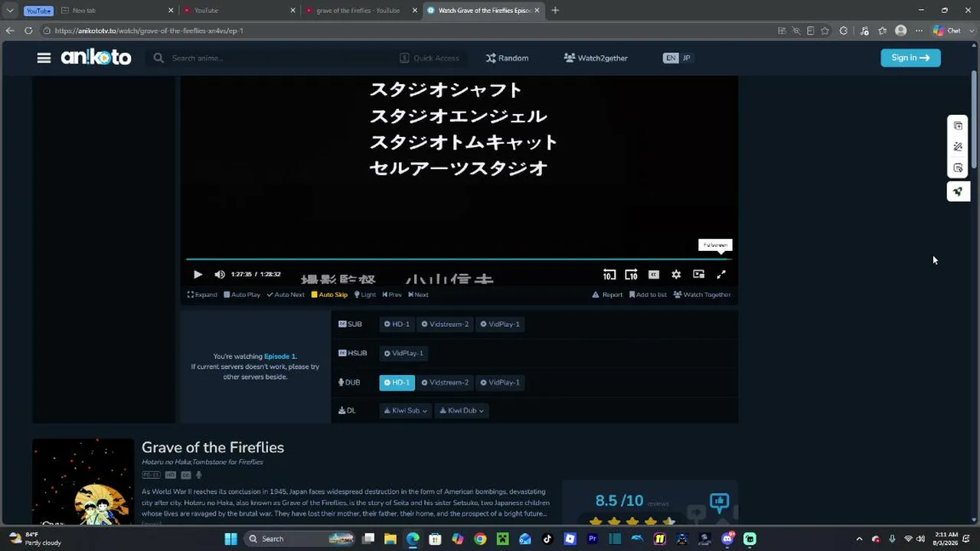Switch to the New tab browser tab
Viewport: 980px width, 551px height.
click(116, 11)
